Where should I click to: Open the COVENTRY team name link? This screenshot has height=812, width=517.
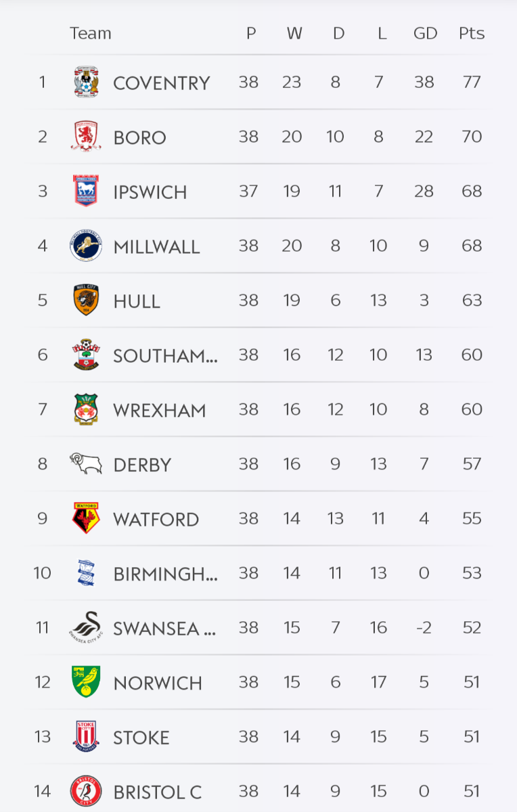point(162,83)
